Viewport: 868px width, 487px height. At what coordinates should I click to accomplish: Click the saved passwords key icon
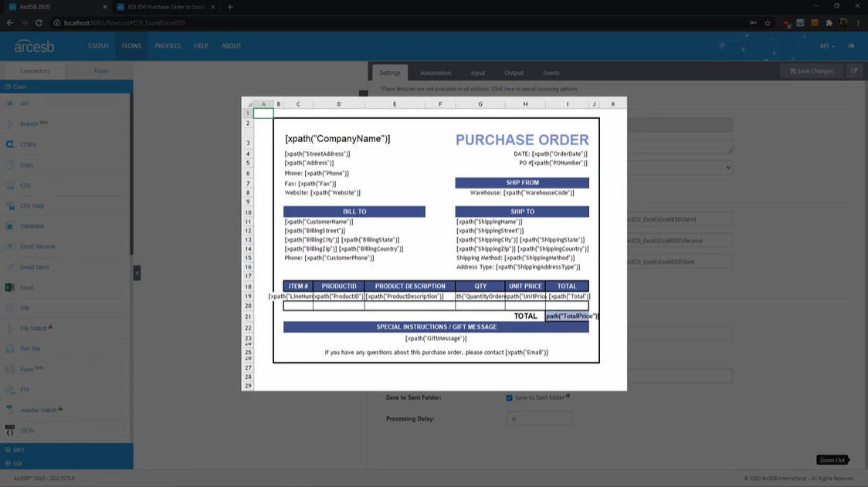754,22
